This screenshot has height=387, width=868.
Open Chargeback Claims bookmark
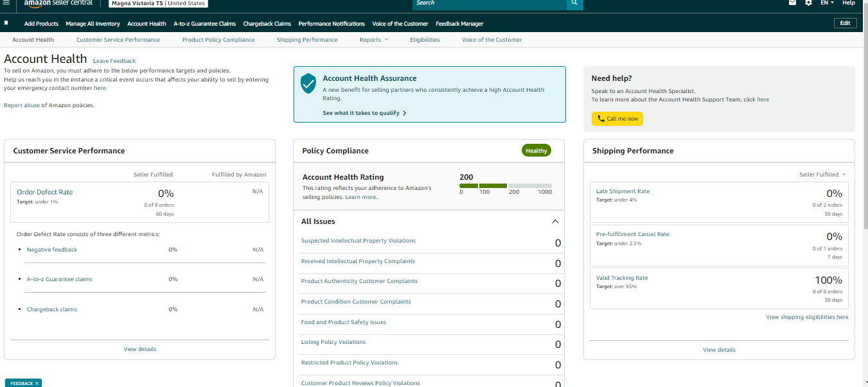(267, 24)
